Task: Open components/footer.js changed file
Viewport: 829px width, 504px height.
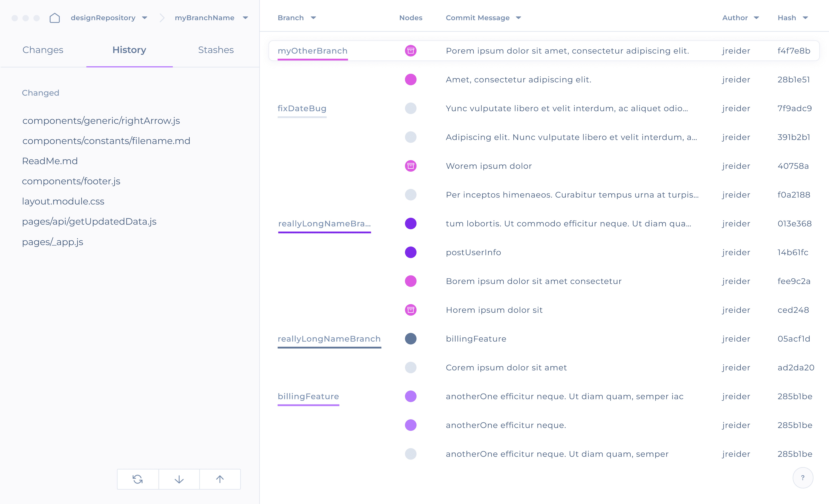Action: pos(71,181)
